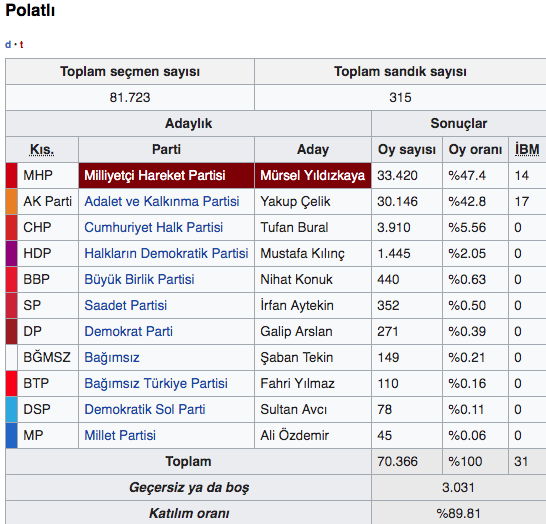Open Bağımsız Türkiye Partisi link

point(156,383)
